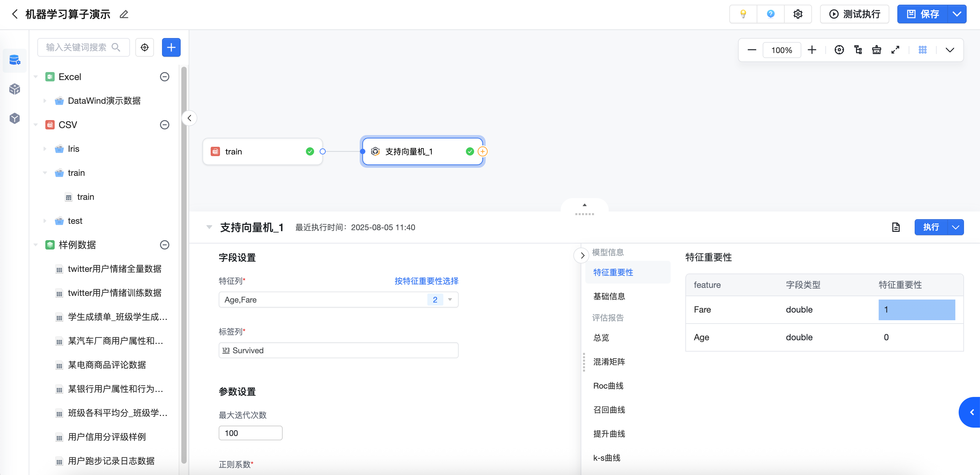Click the locate target icon beside search
This screenshot has height=475, width=980.
point(145,47)
